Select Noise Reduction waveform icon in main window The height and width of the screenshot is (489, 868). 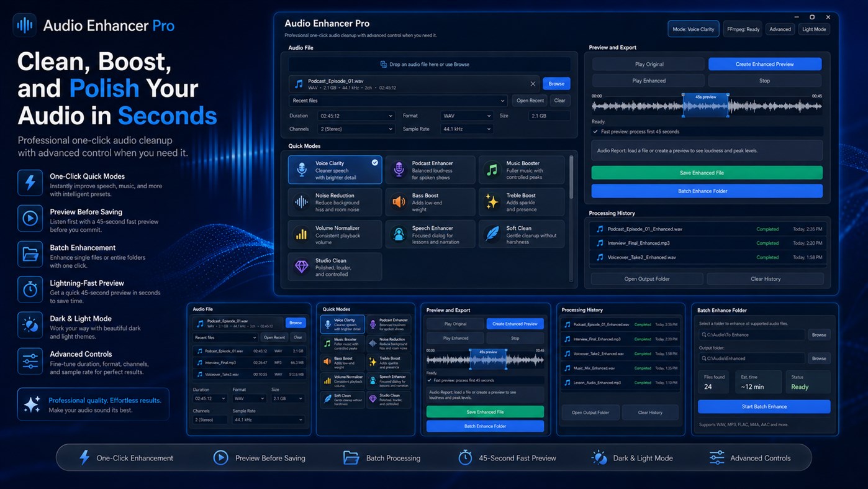(x=301, y=202)
